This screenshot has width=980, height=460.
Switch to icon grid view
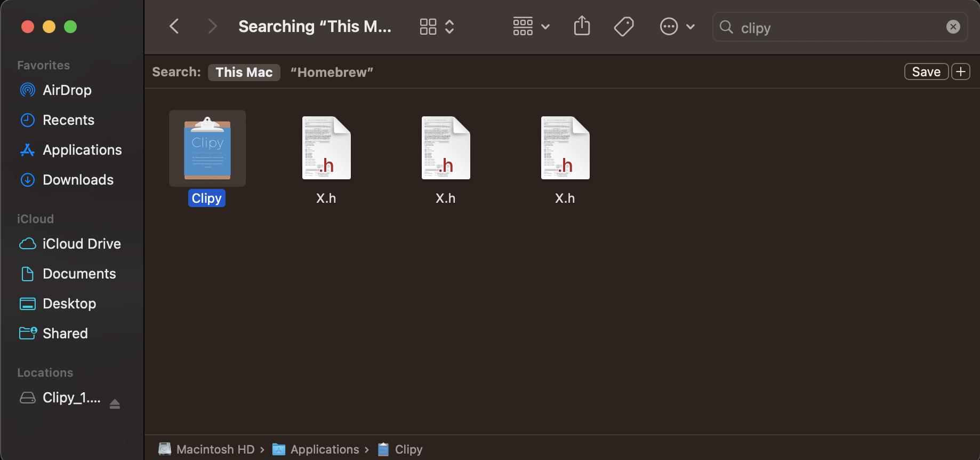tap(428, 27)
